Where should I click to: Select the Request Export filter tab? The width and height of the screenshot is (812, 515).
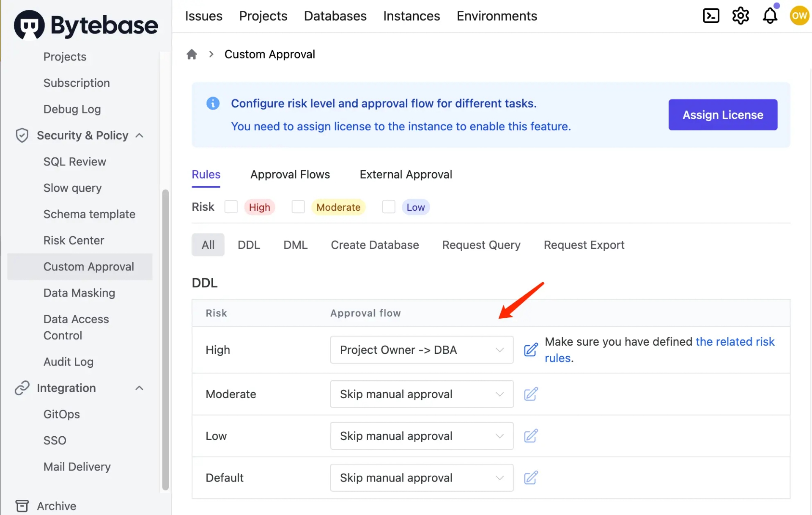[584, 245]
